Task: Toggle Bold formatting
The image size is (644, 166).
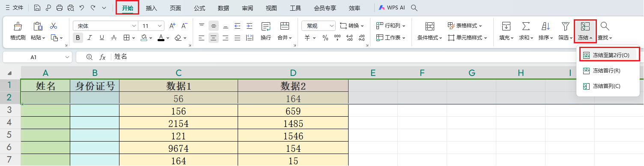Action: [x=78, y=38]
